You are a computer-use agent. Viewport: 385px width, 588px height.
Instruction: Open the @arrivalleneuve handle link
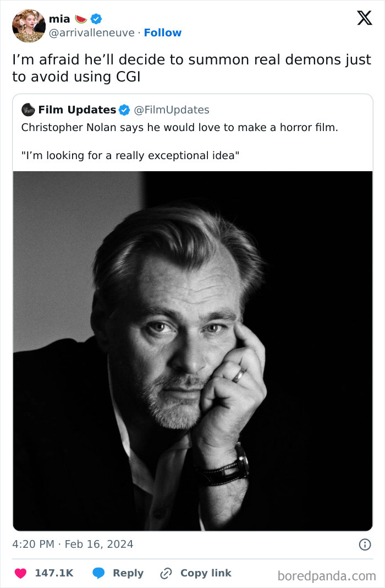tap(92, 33)
